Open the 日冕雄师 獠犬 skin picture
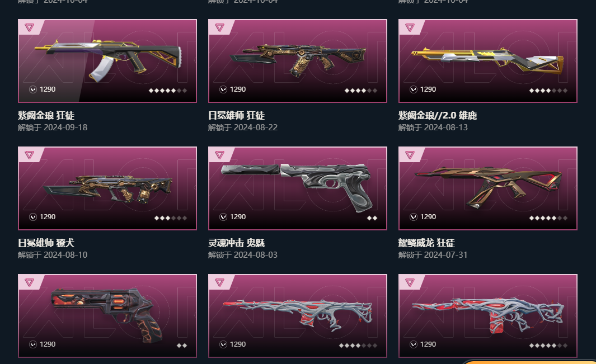The image size is (596, 364). 108,188
